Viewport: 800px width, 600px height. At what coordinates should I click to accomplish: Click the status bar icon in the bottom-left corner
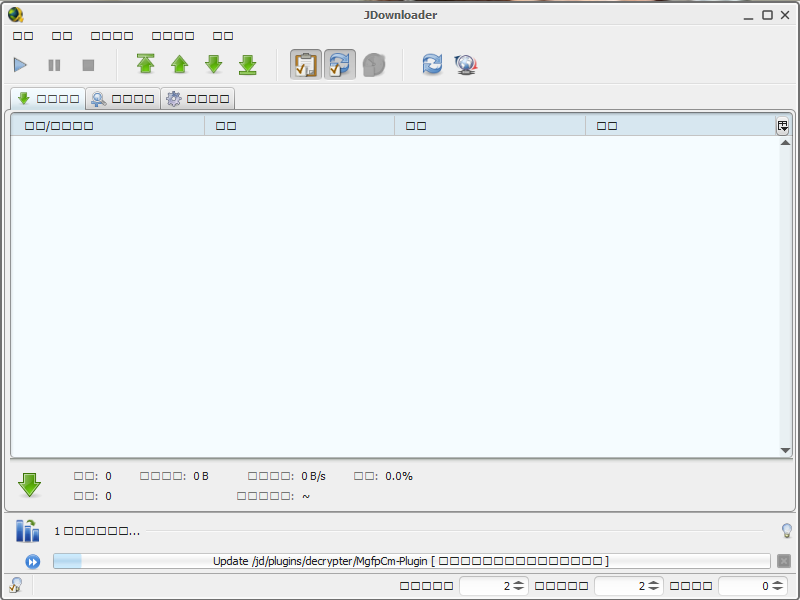pos(15,585)
